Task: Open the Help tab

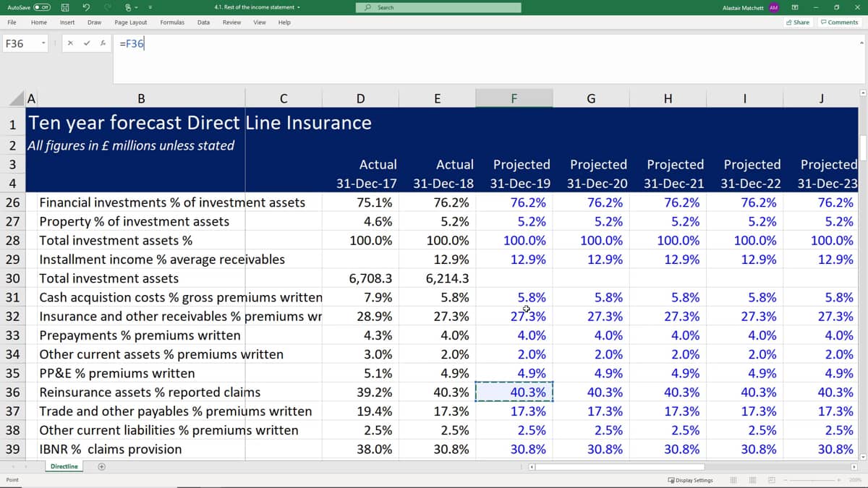Action: point(285,22)
